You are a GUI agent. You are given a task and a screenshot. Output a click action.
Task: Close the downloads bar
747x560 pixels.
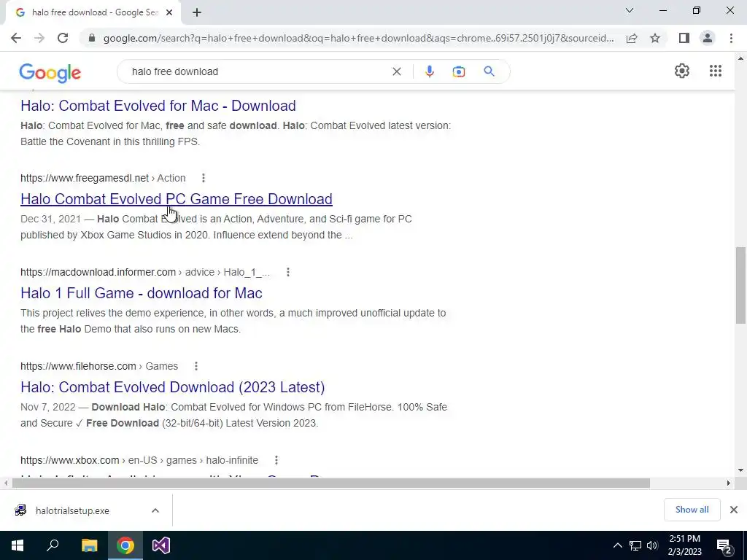pos(734,510)
